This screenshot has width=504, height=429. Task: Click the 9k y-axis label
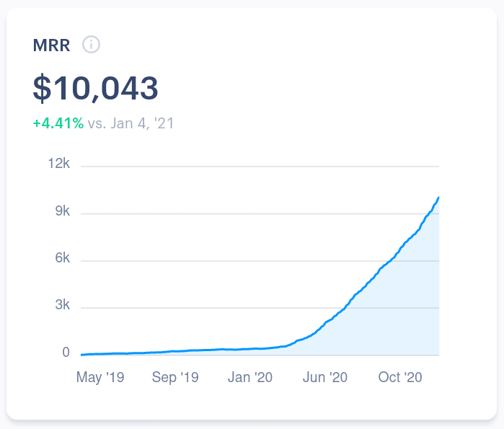point(61,211)
